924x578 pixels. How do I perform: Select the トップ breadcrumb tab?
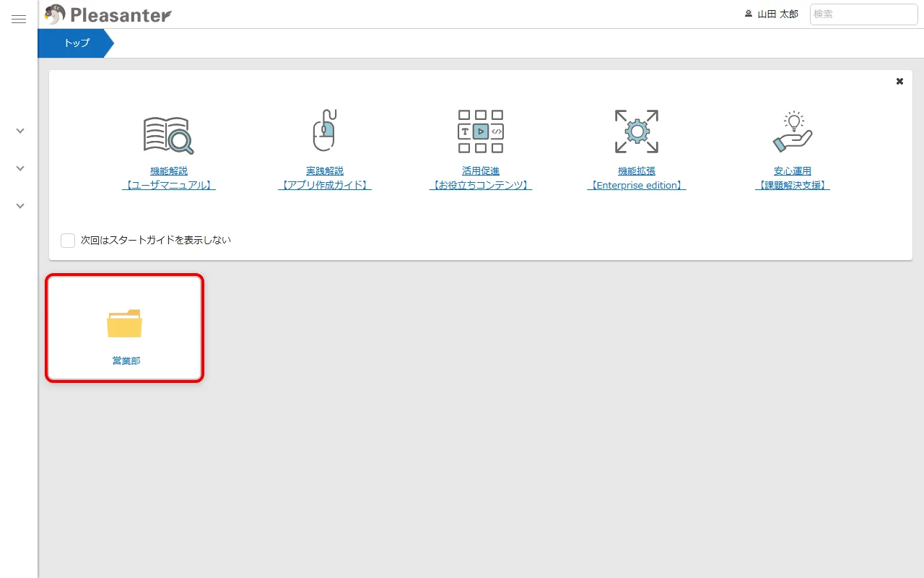(x=75, y=43)
